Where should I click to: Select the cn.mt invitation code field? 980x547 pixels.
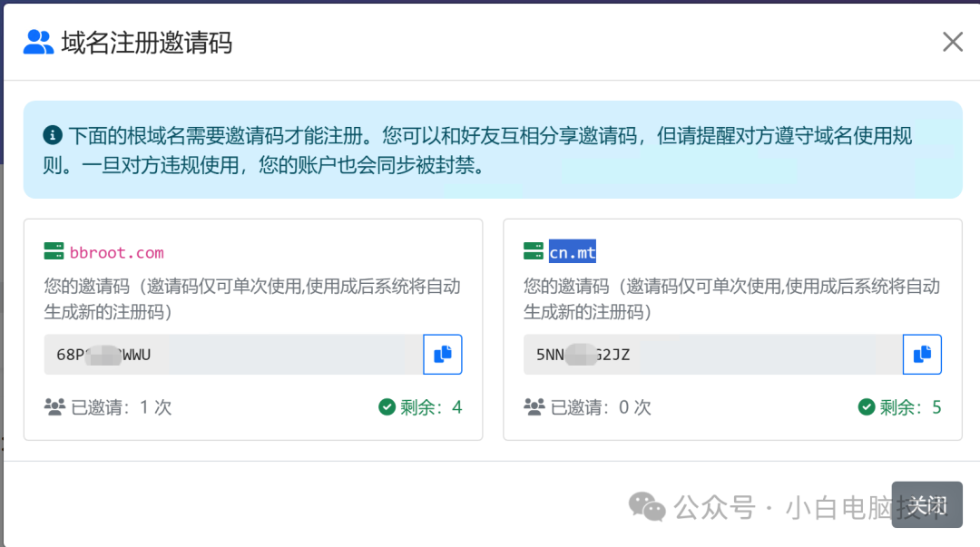[x=713, y=355]
